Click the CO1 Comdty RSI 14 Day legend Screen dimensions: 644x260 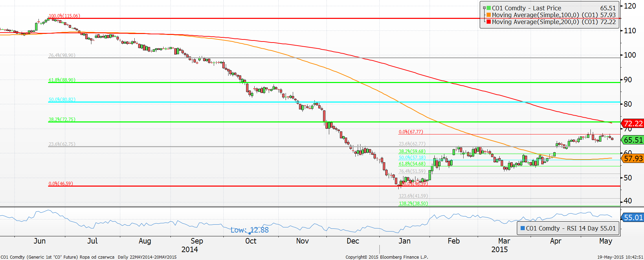(x=568, y=228)
